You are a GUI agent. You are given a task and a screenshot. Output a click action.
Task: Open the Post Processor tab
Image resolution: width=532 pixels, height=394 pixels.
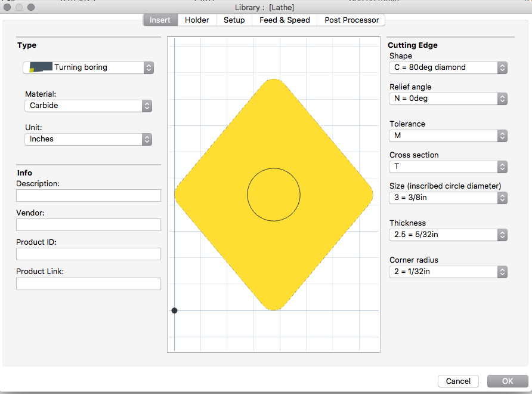(x=351, y=20)
